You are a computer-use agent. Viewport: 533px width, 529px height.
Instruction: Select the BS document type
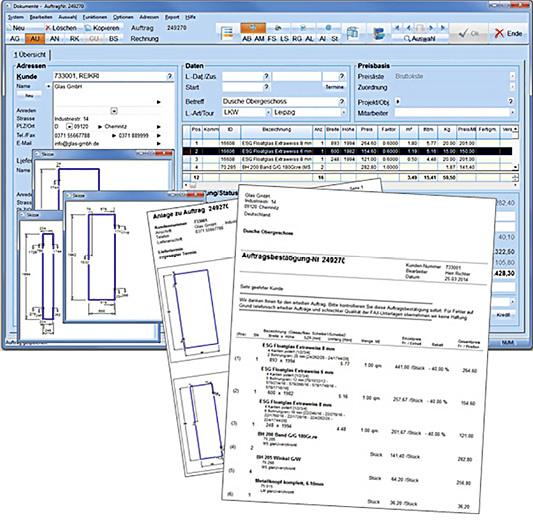coord(114,39)
